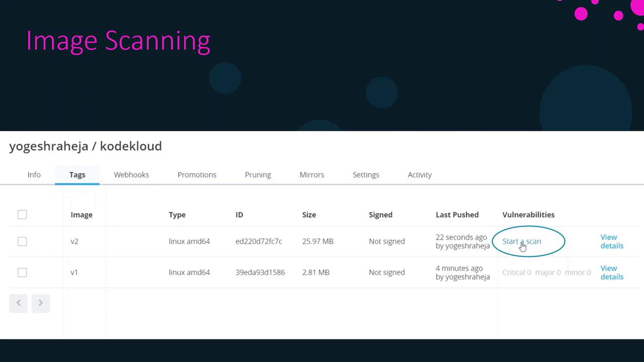Image resolution: width=644 pixels, height=362 pixels.
Task: Open the Webhooks tab
Action: tap(131, 174)
